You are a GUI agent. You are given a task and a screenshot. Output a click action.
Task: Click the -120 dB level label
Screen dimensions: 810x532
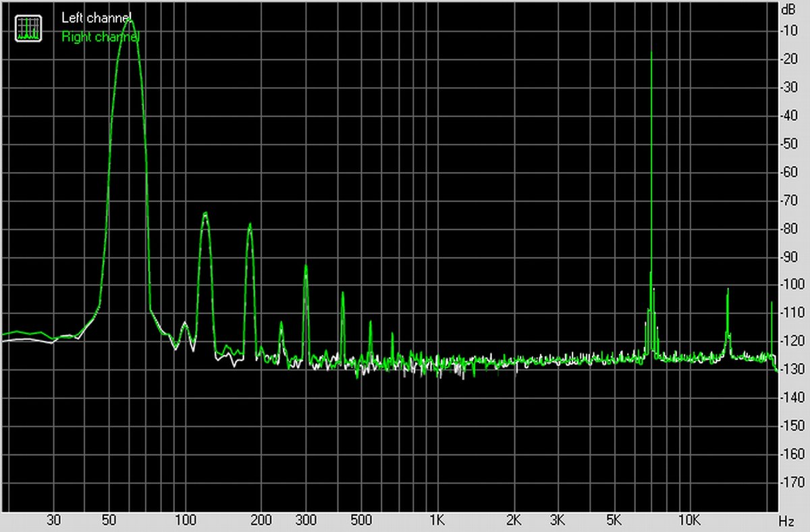coord(792,342)
